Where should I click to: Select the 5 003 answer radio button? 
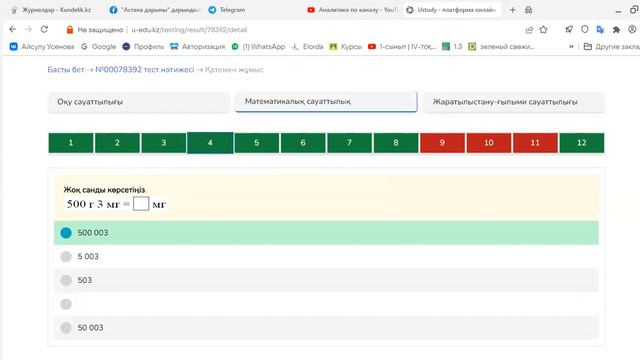66,256
